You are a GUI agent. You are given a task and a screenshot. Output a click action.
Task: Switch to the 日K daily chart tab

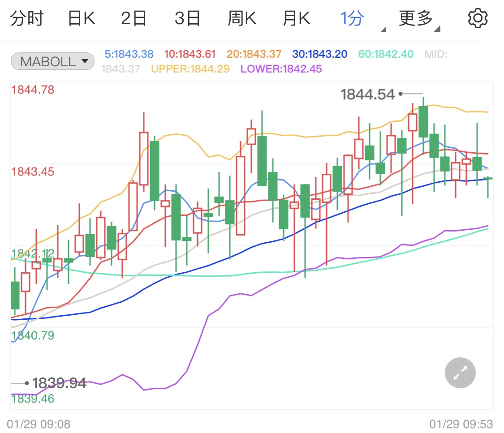[x=81, y=18]
